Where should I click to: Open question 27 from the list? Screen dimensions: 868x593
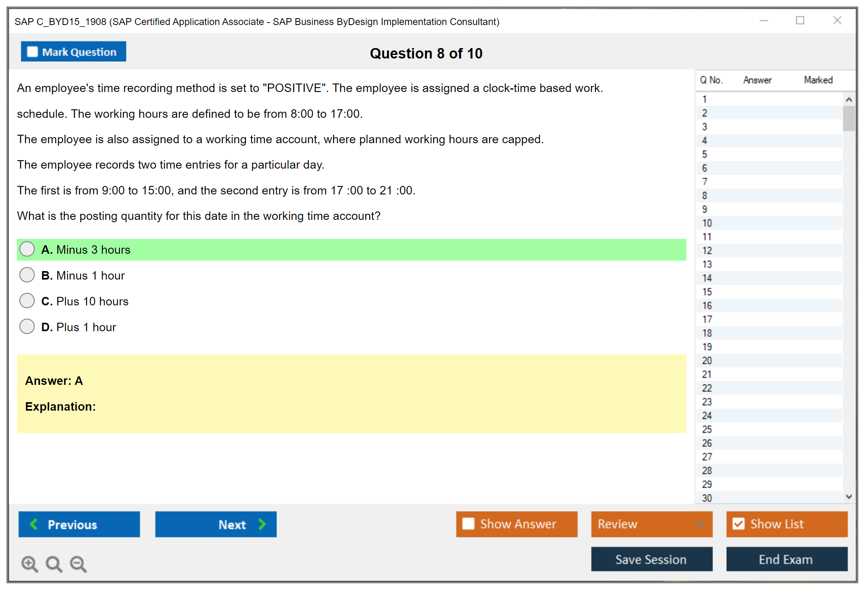pos(707,457)
